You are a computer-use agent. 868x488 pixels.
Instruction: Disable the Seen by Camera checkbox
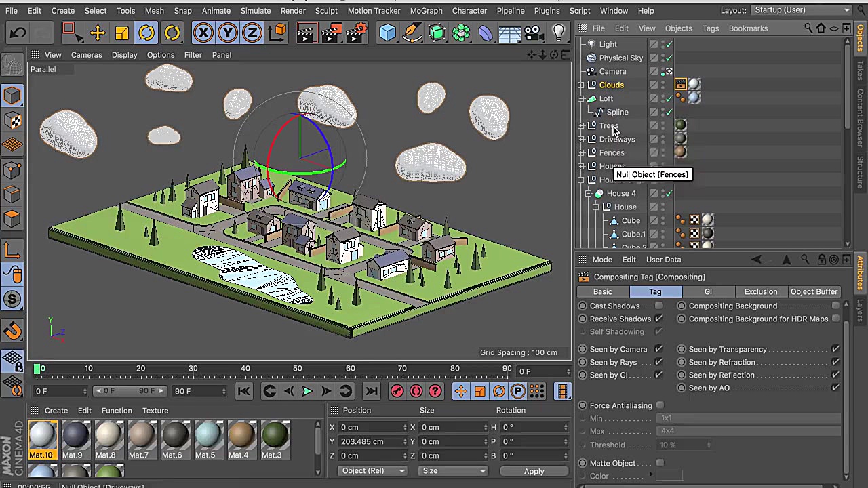point(658,349)
